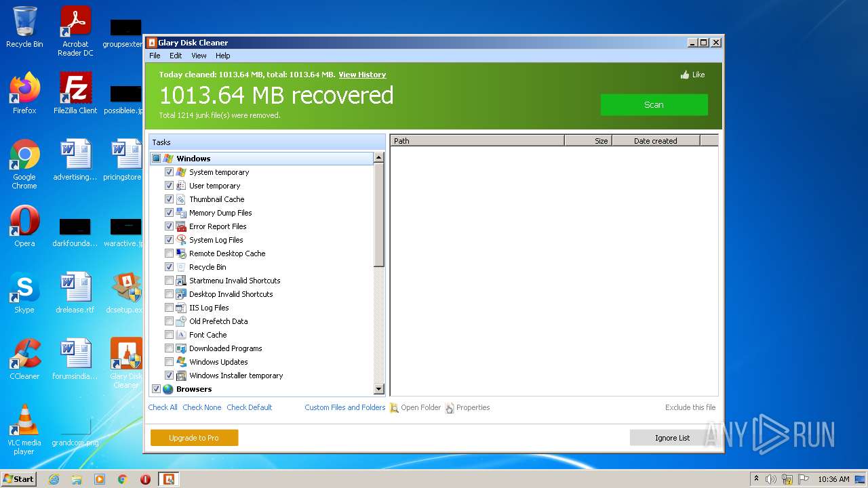Enable the Old Prefetch Data checkbox
This screenshot has height=488, width=868.
click(x=169, y=321)
